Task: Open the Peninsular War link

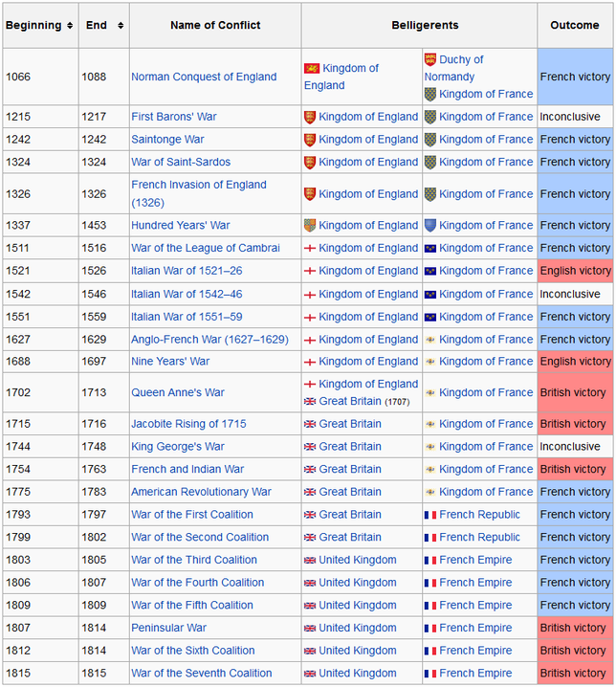Action: 168,628
